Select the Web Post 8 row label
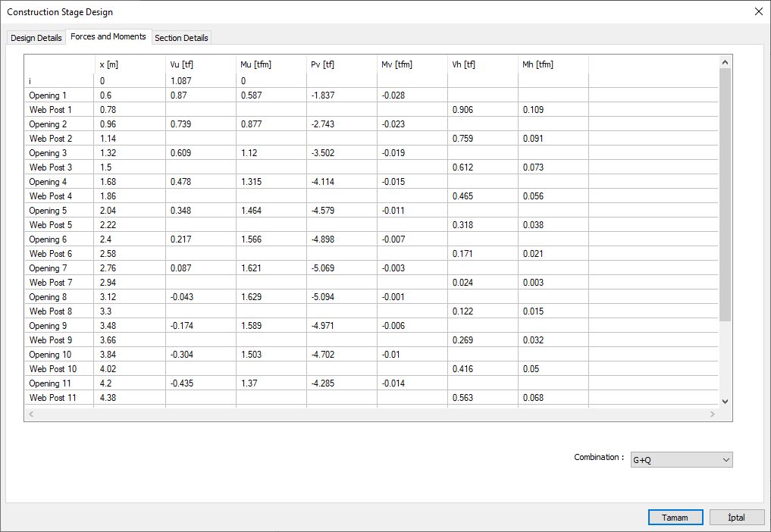The width and height of the screenshot is (771, 532). coord(51,311)
